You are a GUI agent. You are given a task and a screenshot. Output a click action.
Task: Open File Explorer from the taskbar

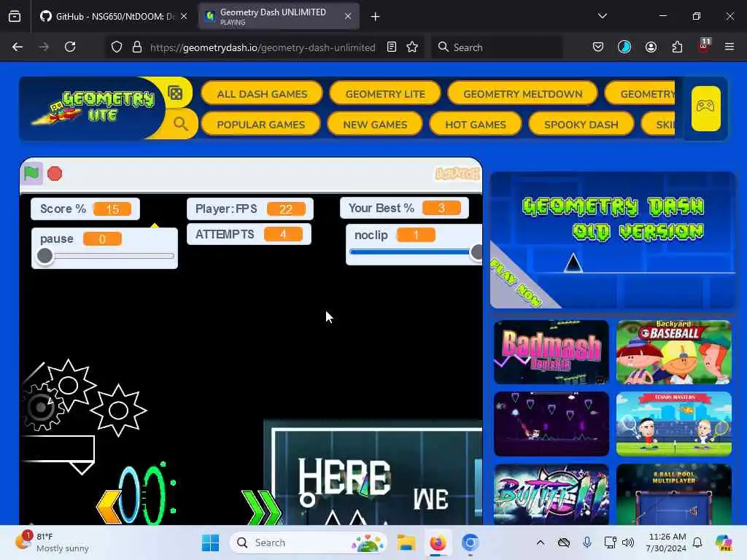tap(406, 542)
